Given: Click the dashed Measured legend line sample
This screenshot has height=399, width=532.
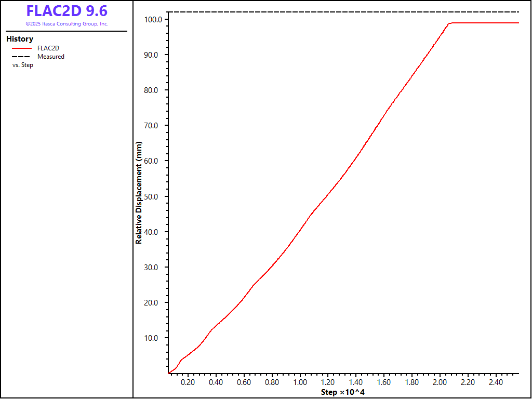Looking at the screenshot, I should (22, 57).
